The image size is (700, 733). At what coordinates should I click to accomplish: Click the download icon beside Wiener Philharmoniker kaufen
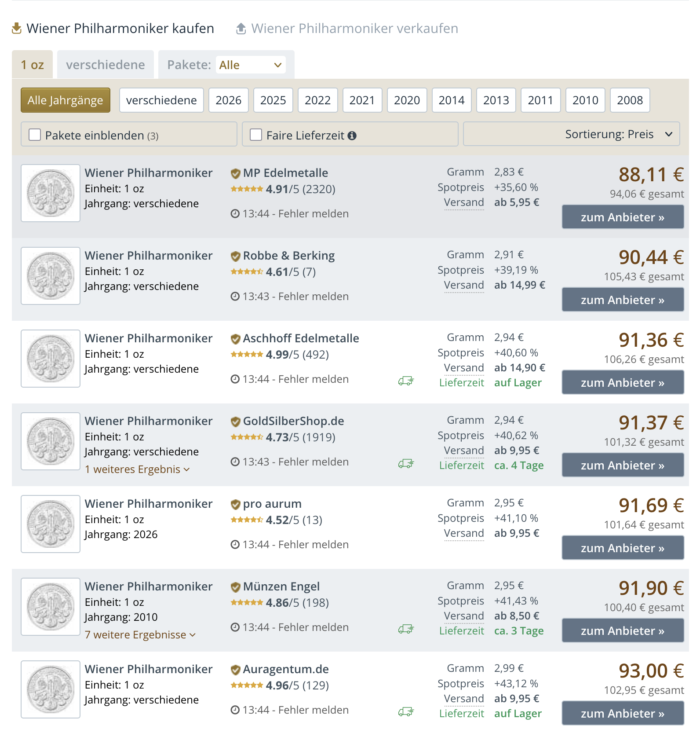[x=17, y=29]
